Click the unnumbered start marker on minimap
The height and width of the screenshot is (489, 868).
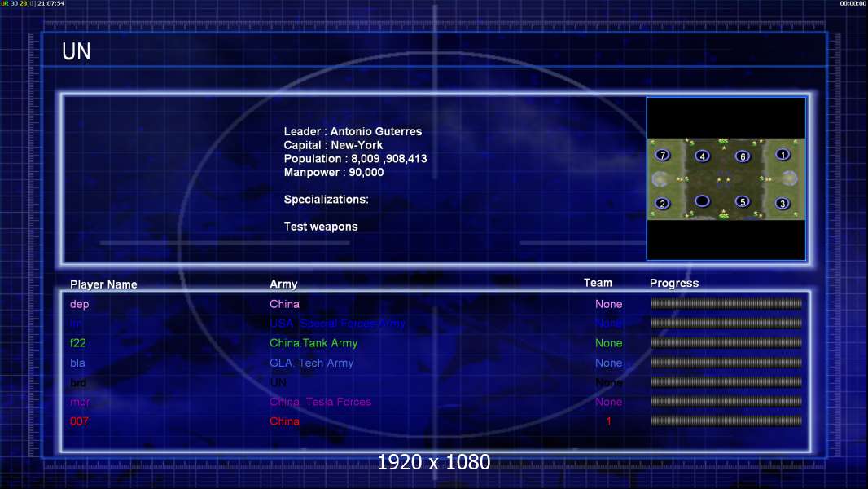click(x=702, y=200)
